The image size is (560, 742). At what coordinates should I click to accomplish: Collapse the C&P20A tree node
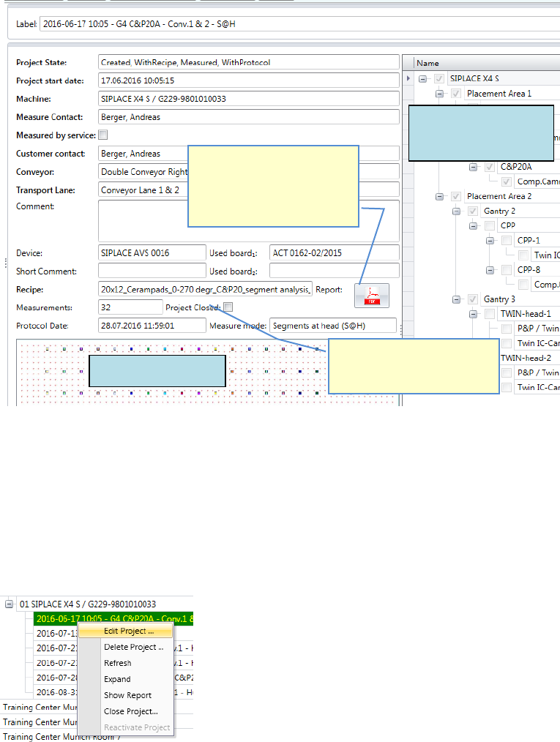tap(473, 167)
